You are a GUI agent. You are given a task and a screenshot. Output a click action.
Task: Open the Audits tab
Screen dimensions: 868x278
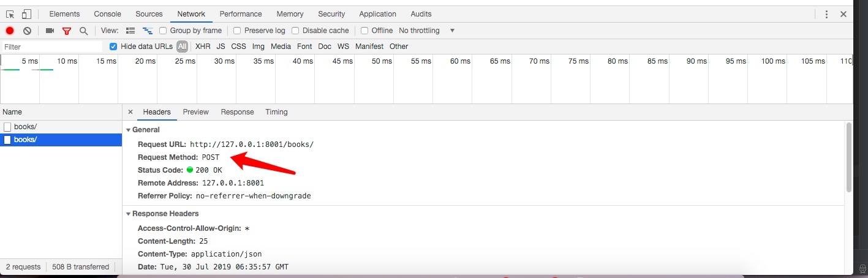coord(420,14)
